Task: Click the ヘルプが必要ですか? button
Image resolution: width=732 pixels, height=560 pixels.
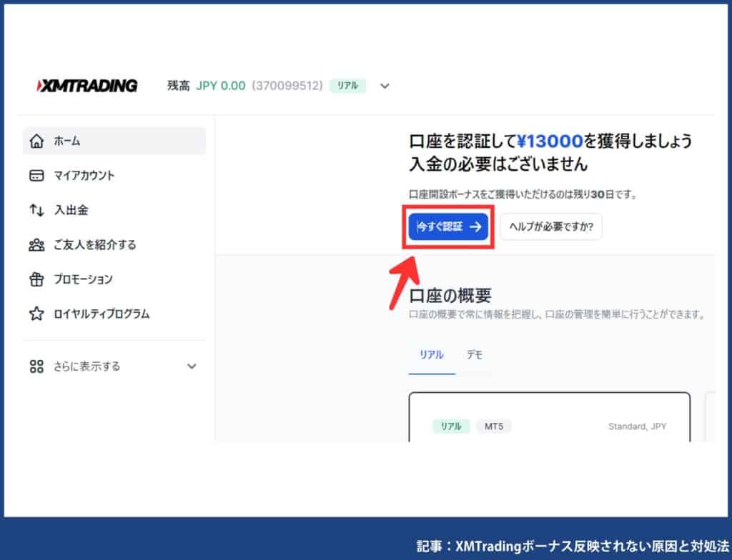Action: tap(551, 226)
